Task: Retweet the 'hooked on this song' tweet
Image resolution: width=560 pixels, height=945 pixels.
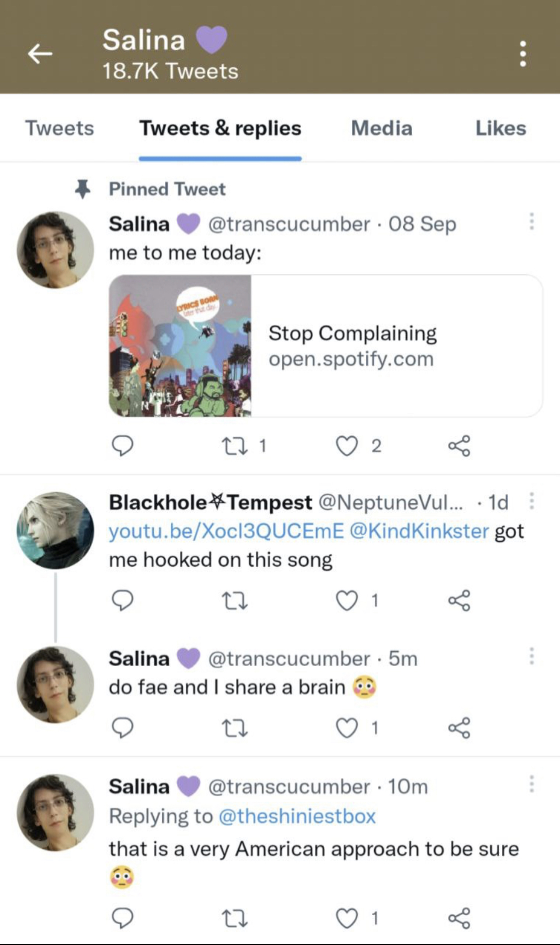Action: click(x=234, y=600)
